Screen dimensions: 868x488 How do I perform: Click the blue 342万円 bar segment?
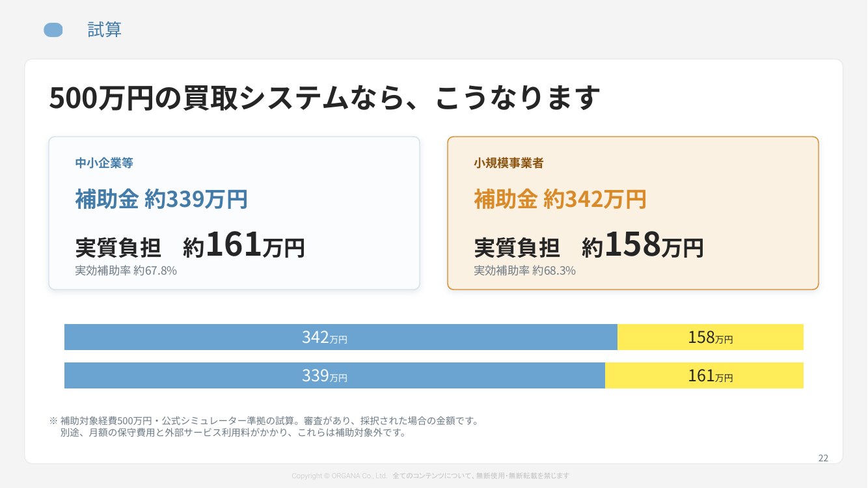point(341,337)
